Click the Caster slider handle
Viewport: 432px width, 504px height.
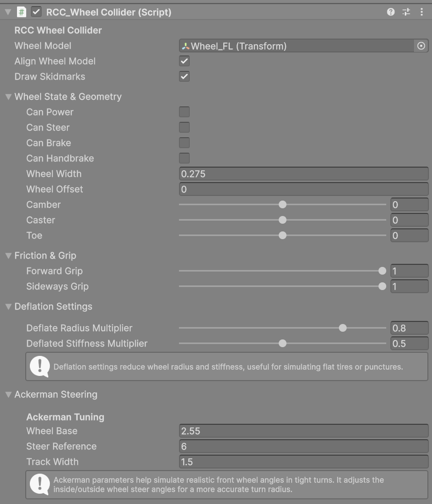point(282,220)
